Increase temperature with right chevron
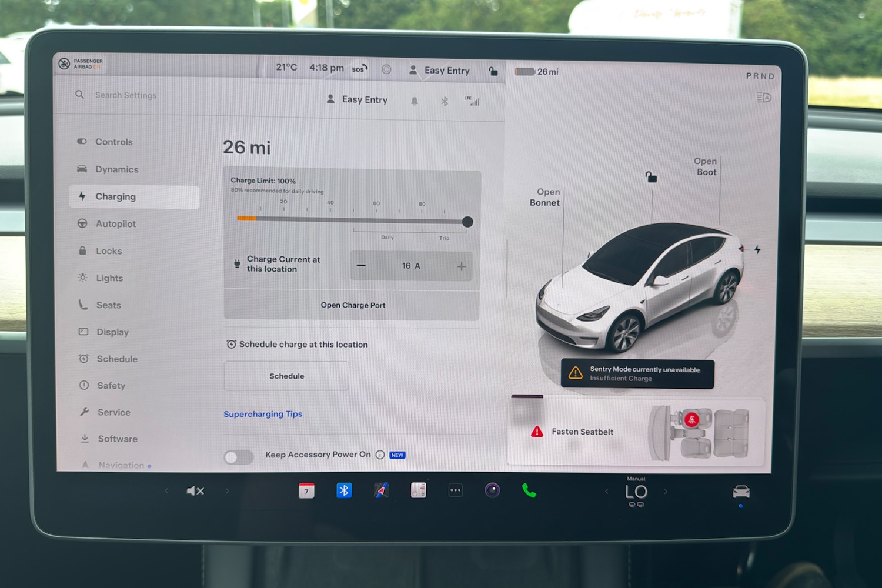The width and height of the screenshot is (882, 588). point(666,492)
